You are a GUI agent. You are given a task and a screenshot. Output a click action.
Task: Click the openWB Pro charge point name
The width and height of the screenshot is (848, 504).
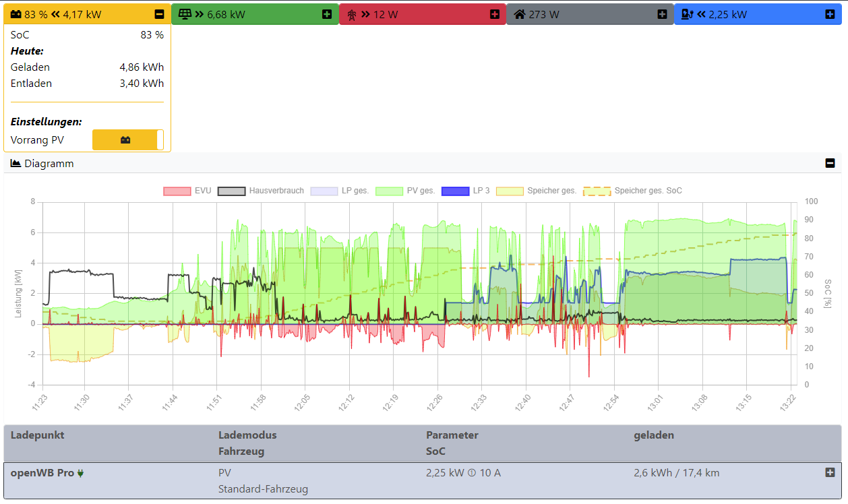42,473
